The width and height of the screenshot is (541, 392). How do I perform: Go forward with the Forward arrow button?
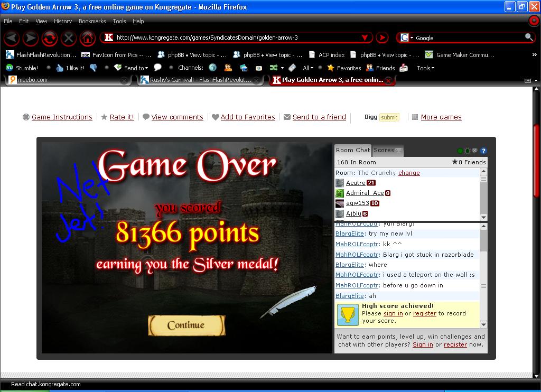30,38
